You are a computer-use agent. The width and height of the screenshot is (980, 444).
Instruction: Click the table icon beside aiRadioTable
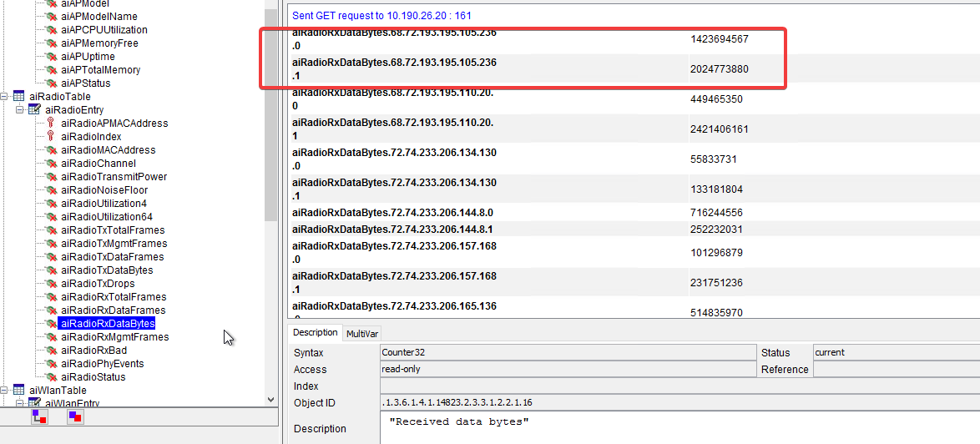pos(19,97)
